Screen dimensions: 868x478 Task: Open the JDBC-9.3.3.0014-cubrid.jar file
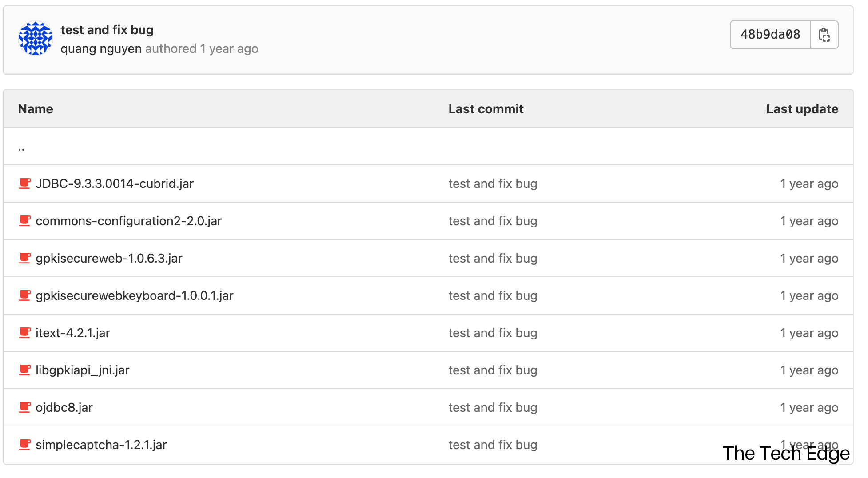click(115, 183)
